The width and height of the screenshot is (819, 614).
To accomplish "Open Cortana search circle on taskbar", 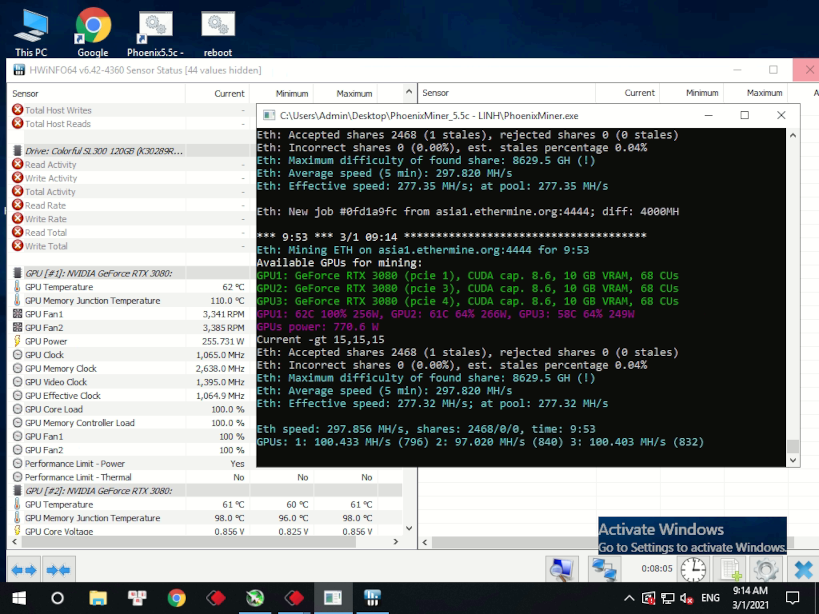I will pyautogui.click(x=57, y=598).
